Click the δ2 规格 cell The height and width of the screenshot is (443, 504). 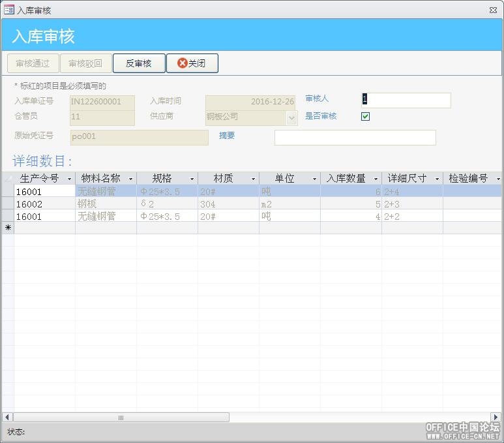(167, 204)
